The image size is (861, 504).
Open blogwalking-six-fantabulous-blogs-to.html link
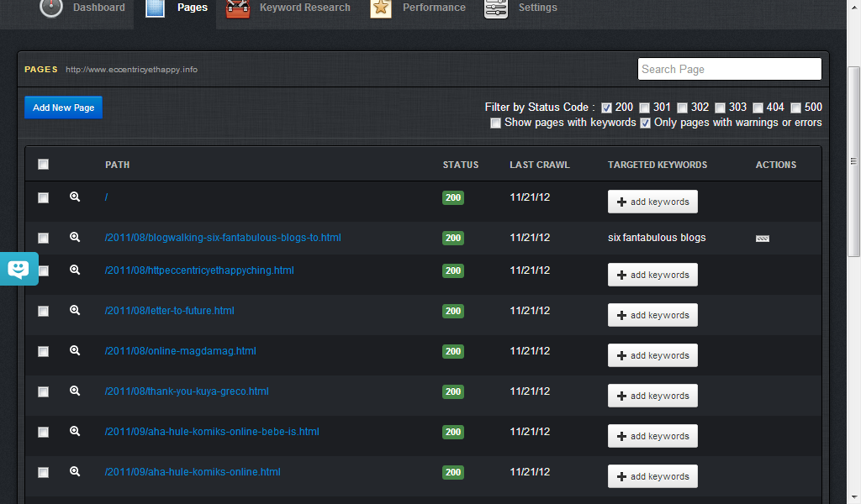[x=223, y=238]
